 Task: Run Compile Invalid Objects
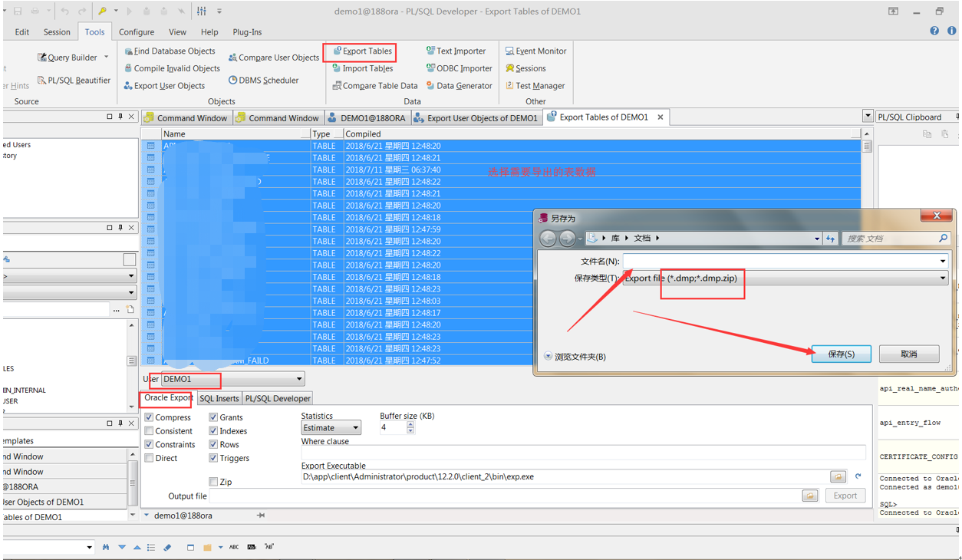[x=172, y=68]
